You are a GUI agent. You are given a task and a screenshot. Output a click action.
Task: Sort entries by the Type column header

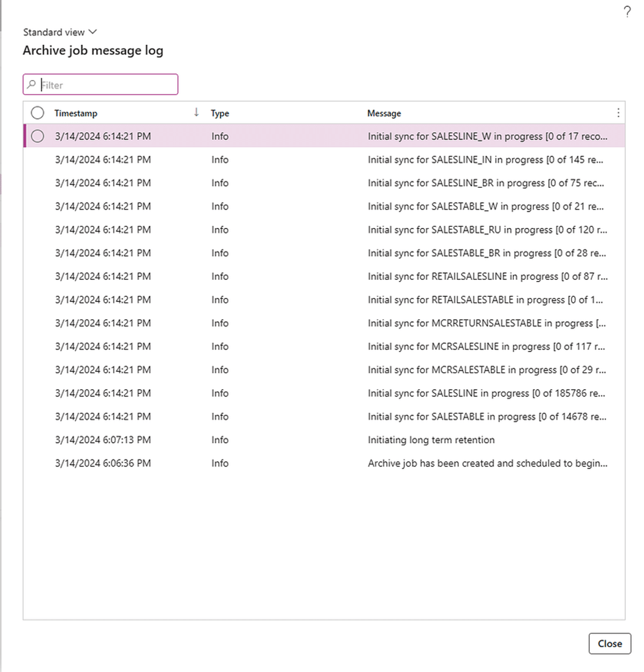pyautogui.click(x=220, y=112)
